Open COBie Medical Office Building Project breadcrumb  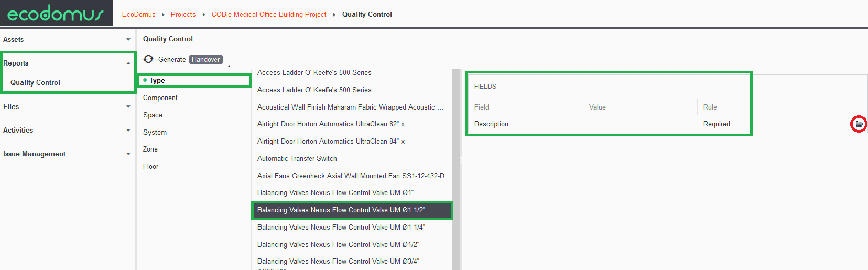pyautogui.click(x=269, y=14)
